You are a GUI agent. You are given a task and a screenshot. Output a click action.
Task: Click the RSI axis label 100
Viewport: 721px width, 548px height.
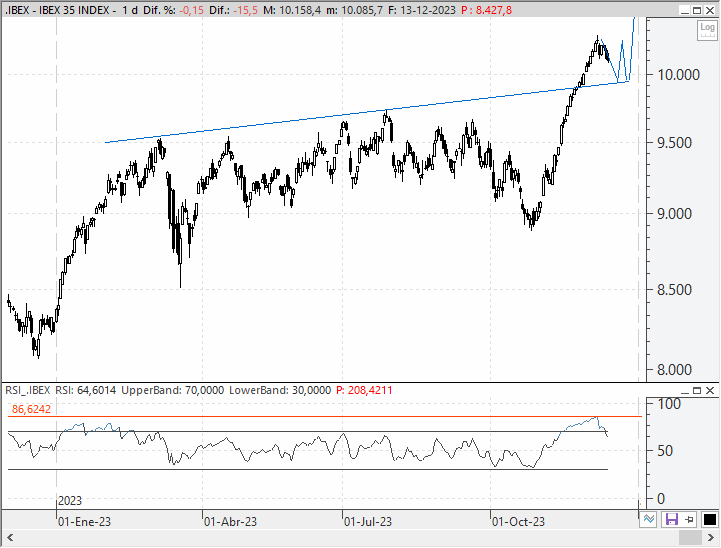pyautogui.click(x=669, y=404)
